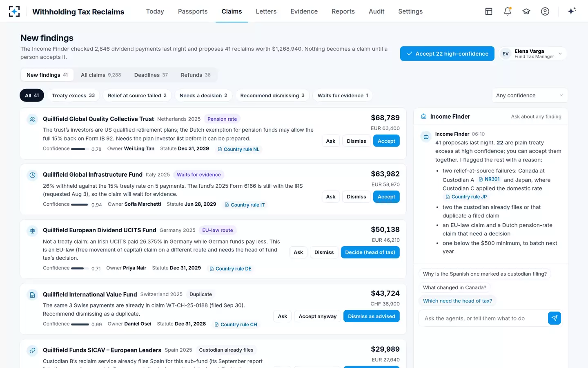
Task: Filter by Treaty excess 33
Action: pyautogui.click(x=73, y=95)
